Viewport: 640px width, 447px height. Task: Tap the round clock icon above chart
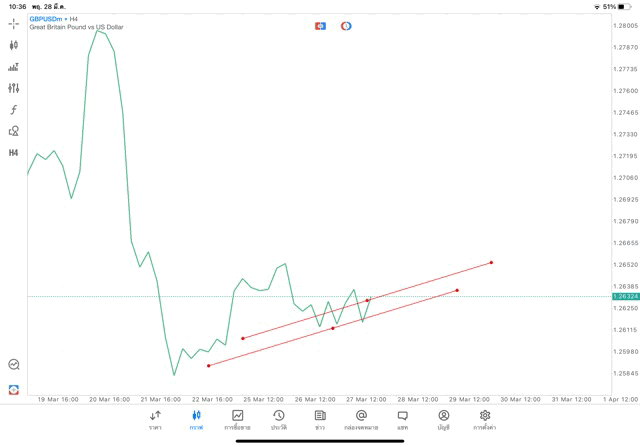346,26
